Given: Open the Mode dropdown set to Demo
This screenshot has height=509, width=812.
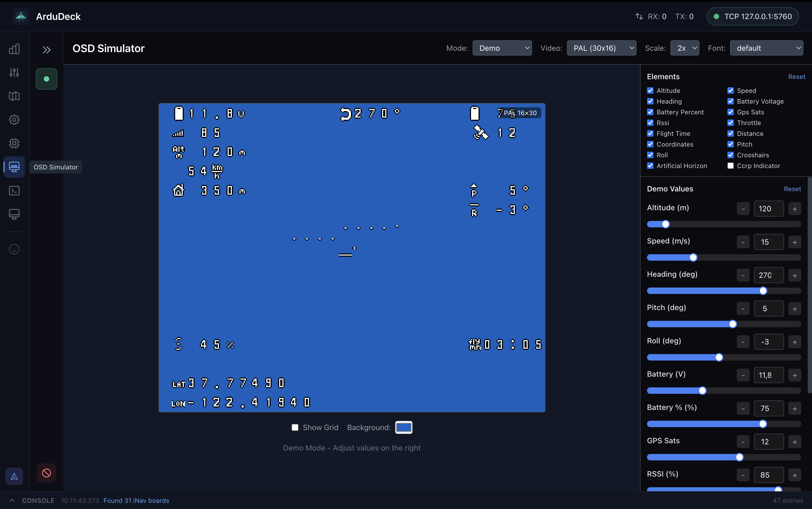Looking at the screenshot, I should pos(502,48).
